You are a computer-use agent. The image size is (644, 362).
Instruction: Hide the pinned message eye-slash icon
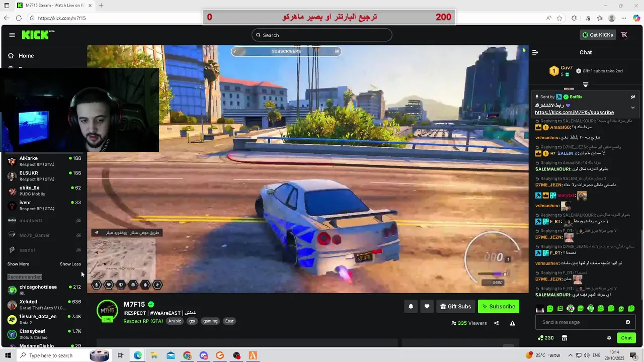633,97
